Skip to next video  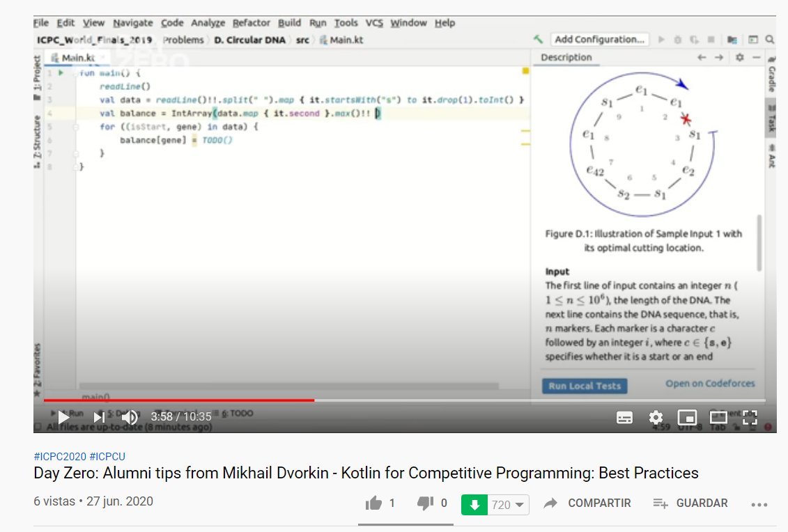tap(99, 417)
